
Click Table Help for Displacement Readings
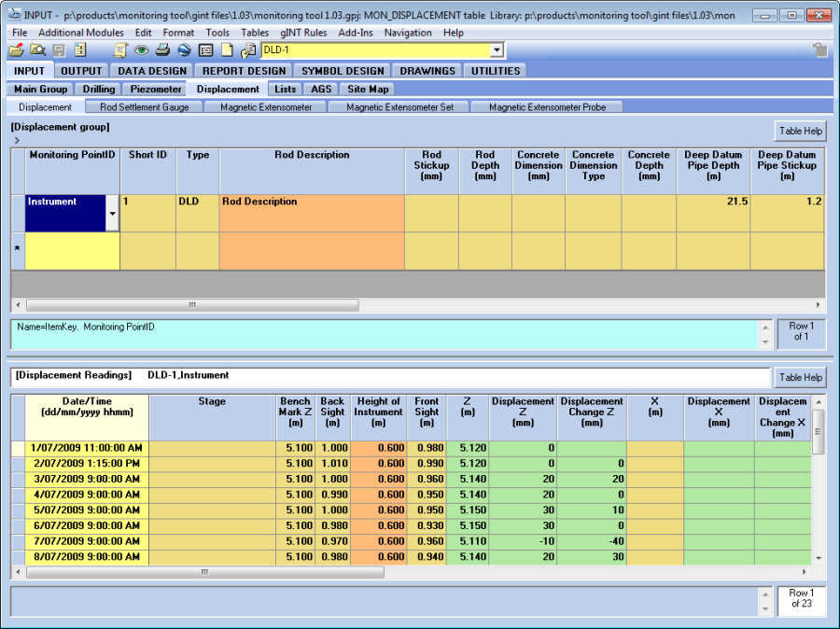click(801, 378)
